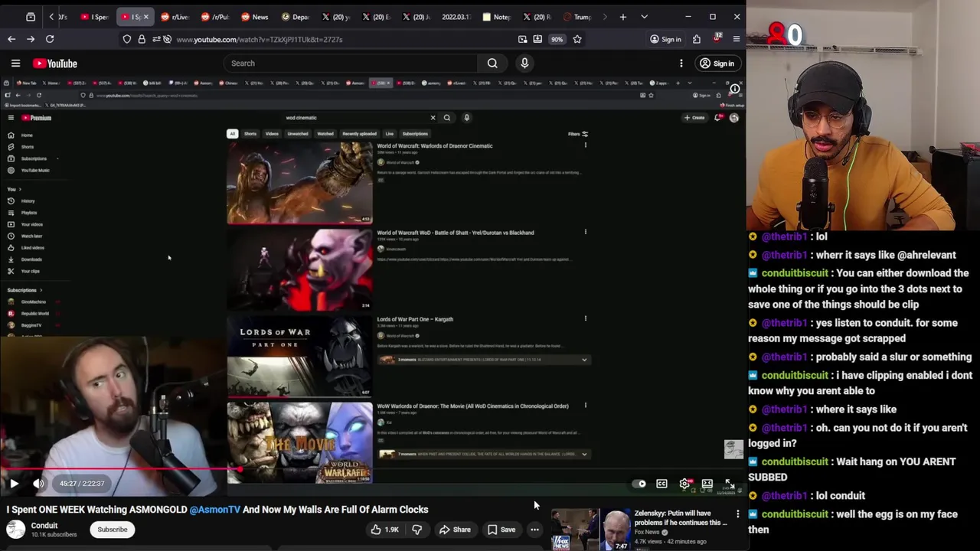
Task: Open Conduit channel avatar
Action: pos(15,529)
